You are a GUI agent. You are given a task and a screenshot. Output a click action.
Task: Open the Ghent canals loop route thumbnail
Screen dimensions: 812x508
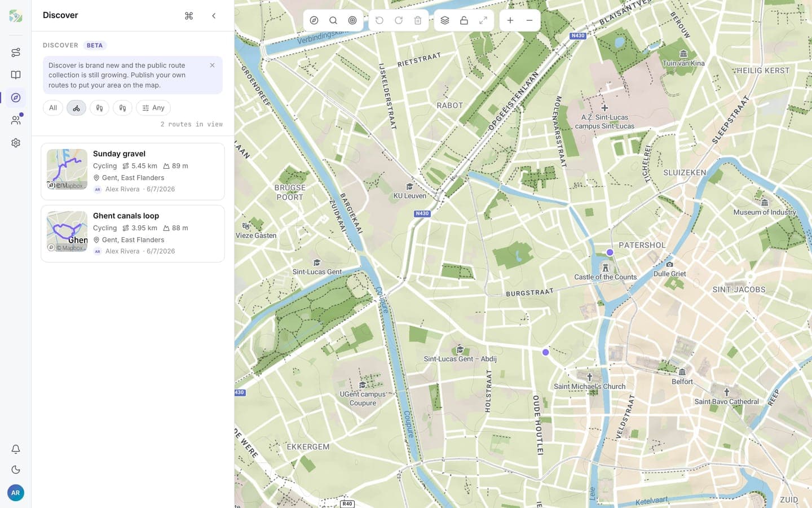click(67, 231)
